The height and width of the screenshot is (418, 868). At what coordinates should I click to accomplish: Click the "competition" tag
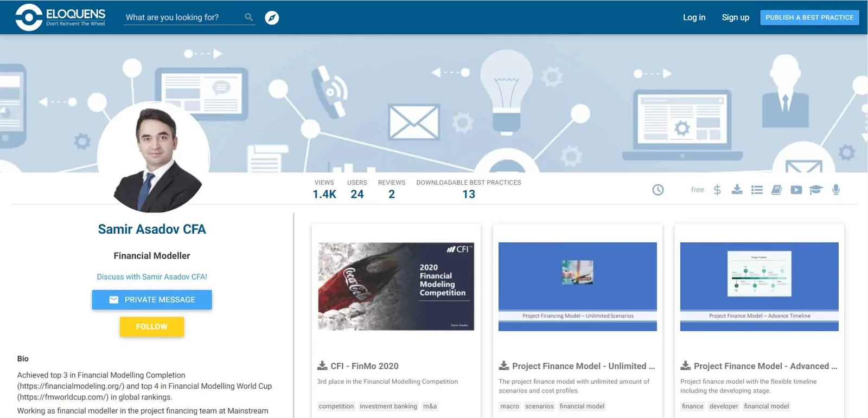tap(336, 406)
